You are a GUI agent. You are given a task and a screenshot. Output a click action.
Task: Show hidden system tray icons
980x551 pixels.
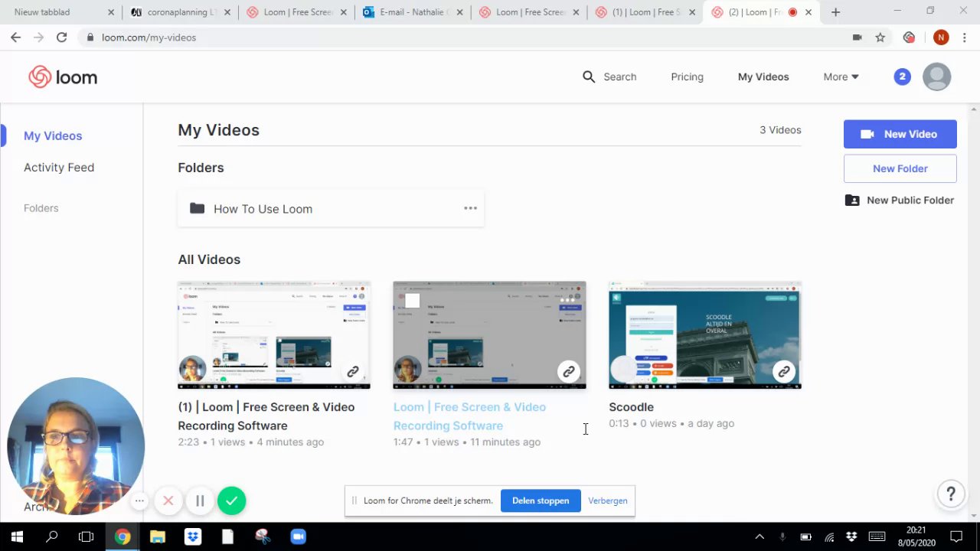[759, 536]
